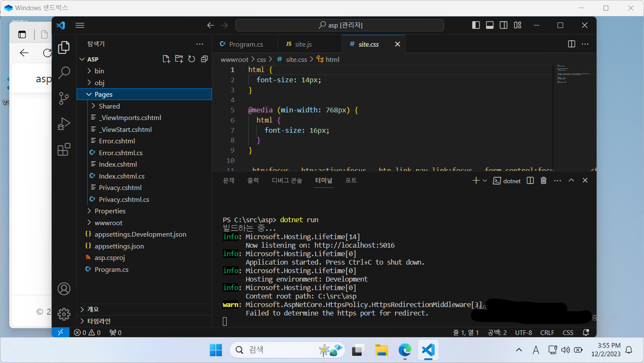The height and width of the screenshot is (363, 644).
Task: Click the remote window status bar icon
Action: point(61,332)
